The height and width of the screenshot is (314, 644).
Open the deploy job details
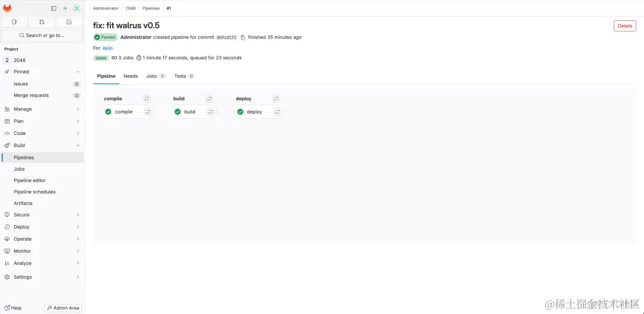254,112
